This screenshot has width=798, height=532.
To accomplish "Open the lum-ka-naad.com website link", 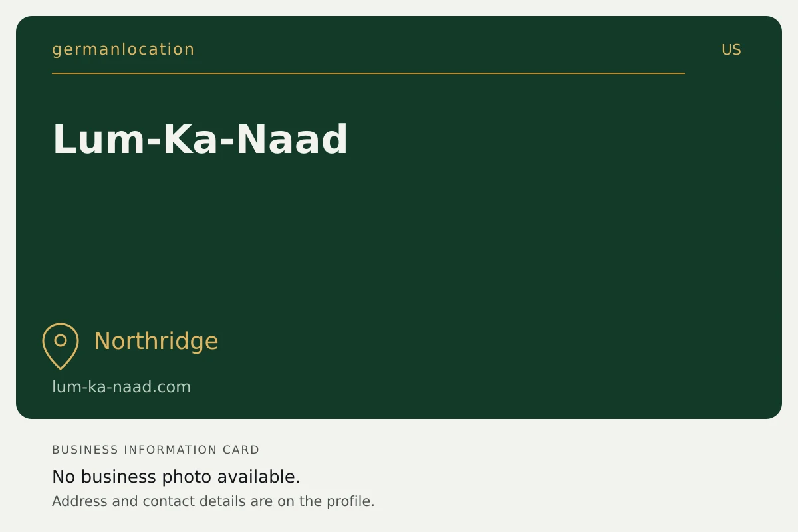I will coord(121,387).
